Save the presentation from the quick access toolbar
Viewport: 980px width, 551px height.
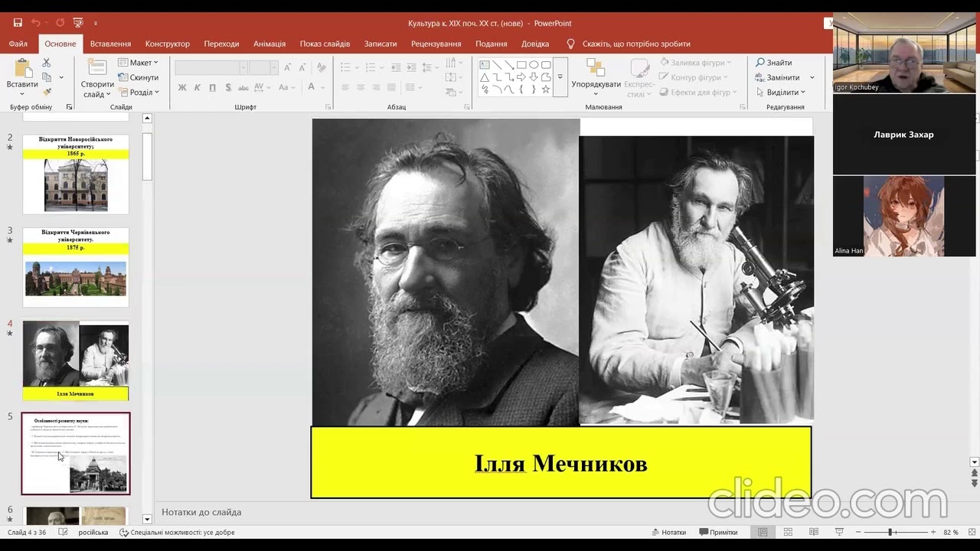[18, 23]
